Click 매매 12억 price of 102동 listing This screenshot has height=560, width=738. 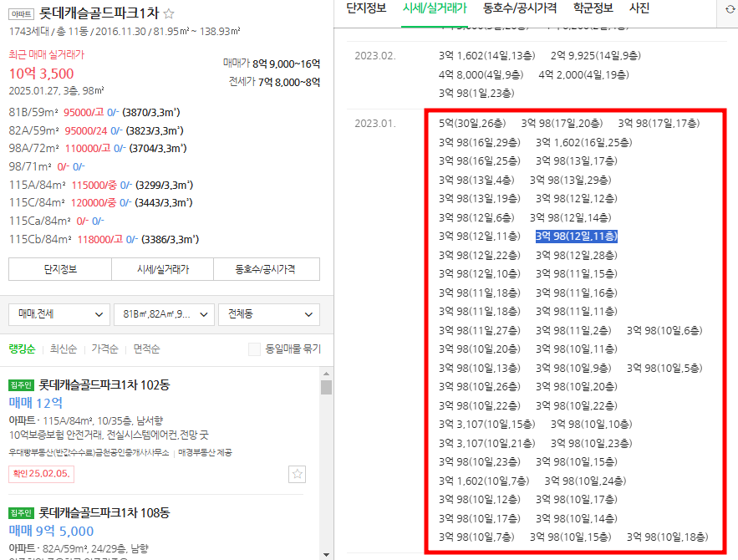click(36, 404)
